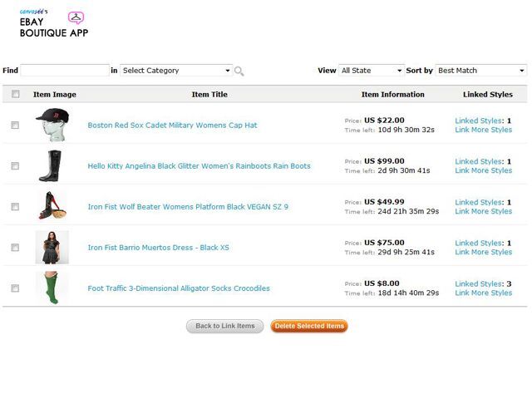Viewport: 532px width, 399px height.
Task: Open Foot Traffic Alligator Socks link
Action: (179, 288)
